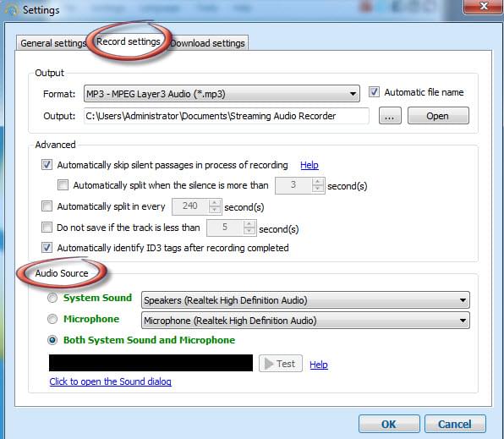Viewport: 504px width, 439px height.
Task: Click to open the Sound dialog link
Action: (x=110, y=381)
